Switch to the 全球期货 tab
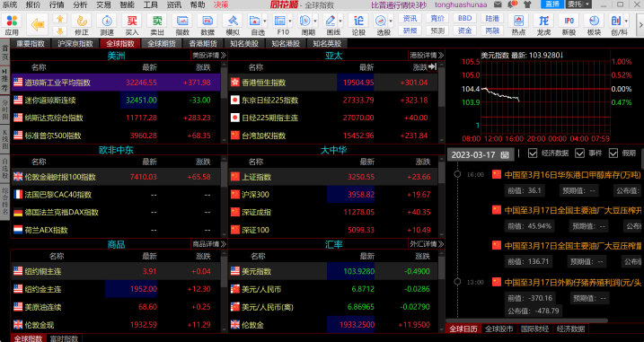 coord(162,43)
